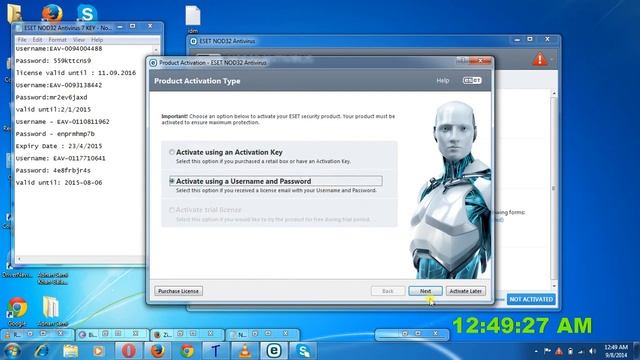640x360 pixels.
Task: Open Windows Start button
Action: coord(11,350)
